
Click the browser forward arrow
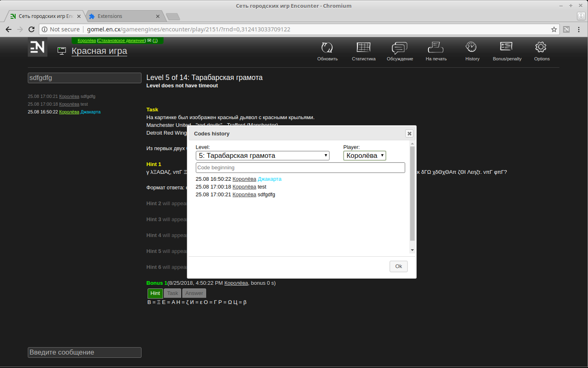click(x=20, y=29)
